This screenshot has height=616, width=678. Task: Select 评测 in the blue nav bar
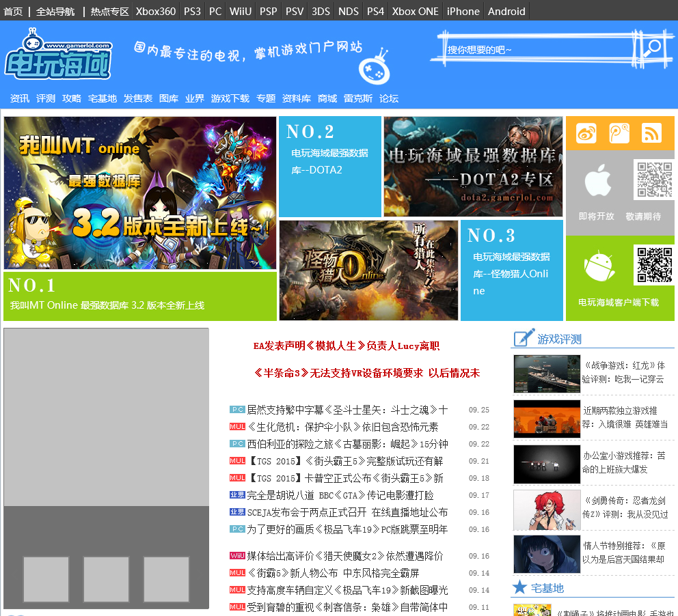click(x=46, y=98)
